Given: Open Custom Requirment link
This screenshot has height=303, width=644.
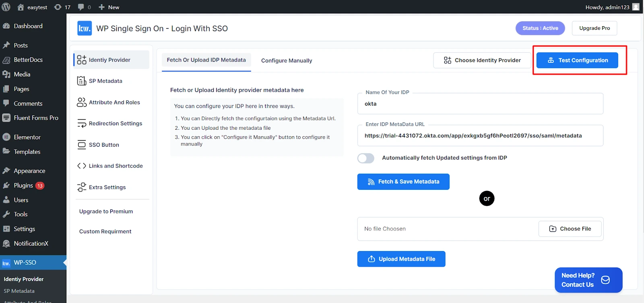Looking at the screenshot, I should pyautogui.click(x=105, y=232).
